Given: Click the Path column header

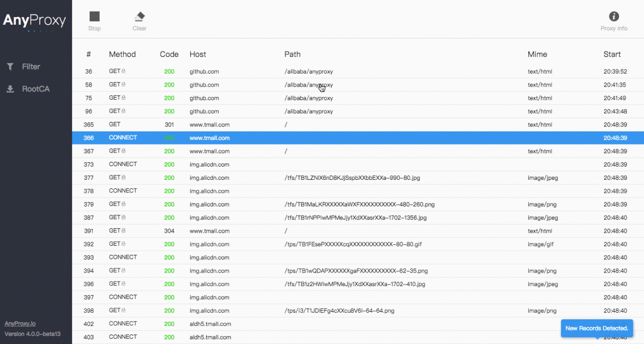Looking at the screenshot, I should [292, 54].
